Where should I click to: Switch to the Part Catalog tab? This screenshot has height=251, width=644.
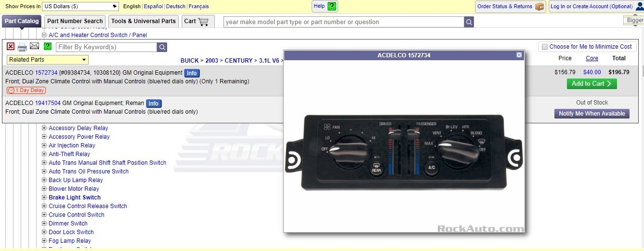coord(22,21)
